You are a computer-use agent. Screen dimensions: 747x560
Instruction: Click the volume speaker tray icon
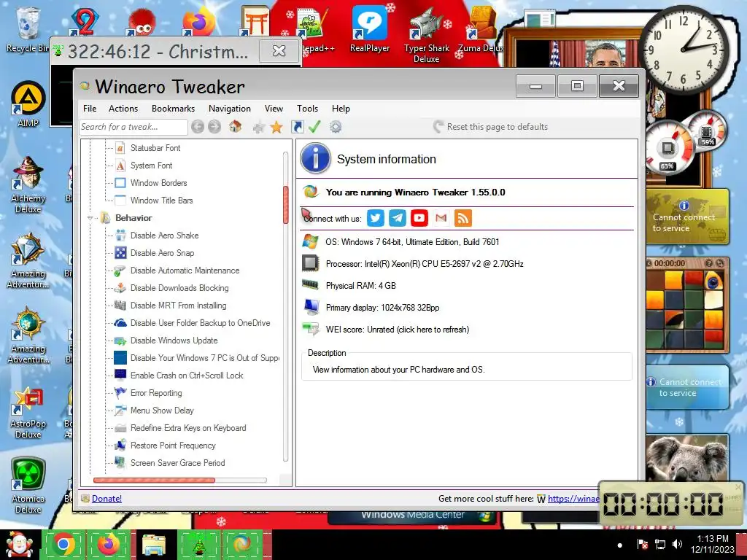click(677, 544)
